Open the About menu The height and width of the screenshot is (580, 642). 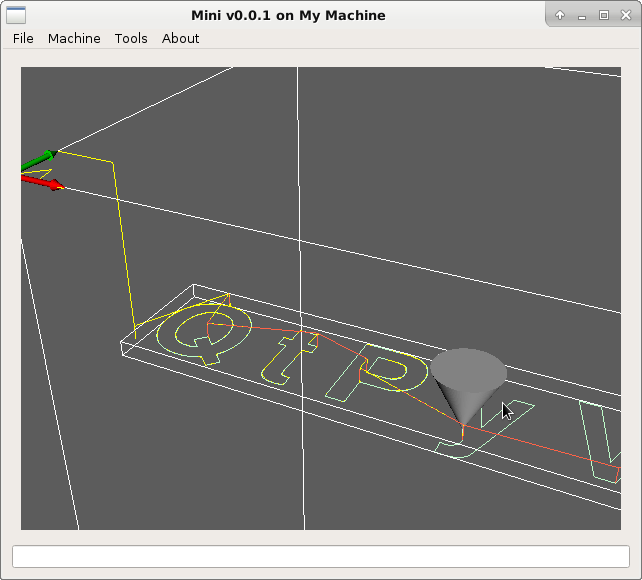point(181,38)
